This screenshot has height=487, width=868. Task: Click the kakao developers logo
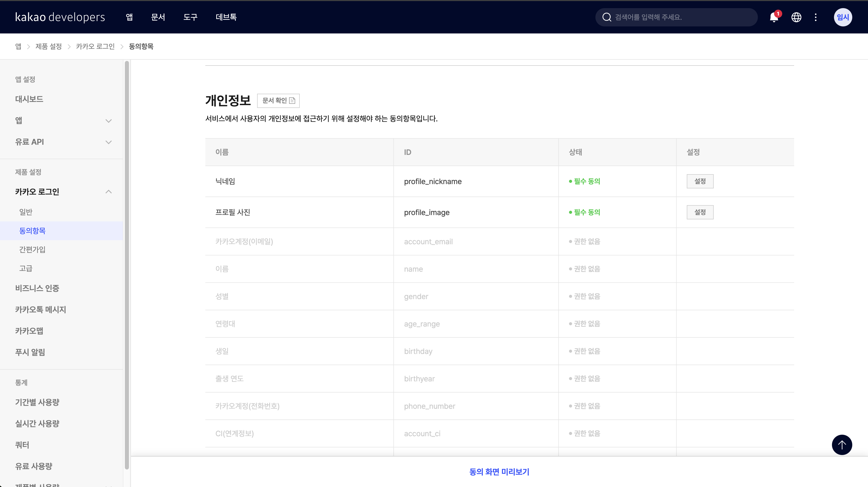click(x=60, y=17)
